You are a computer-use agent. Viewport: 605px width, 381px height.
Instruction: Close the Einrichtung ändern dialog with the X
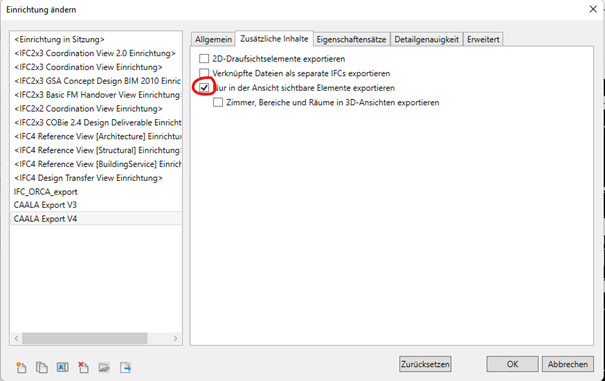tap(593, 9)
